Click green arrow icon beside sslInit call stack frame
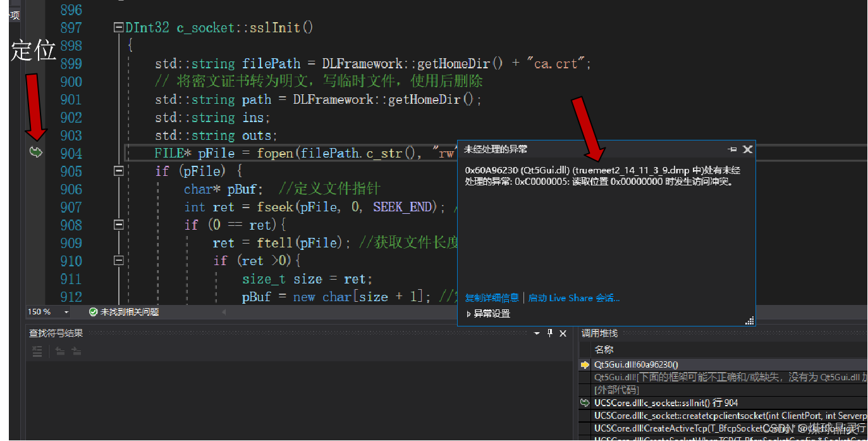Viewport: 868px width, 441px height. pos(585,403)
